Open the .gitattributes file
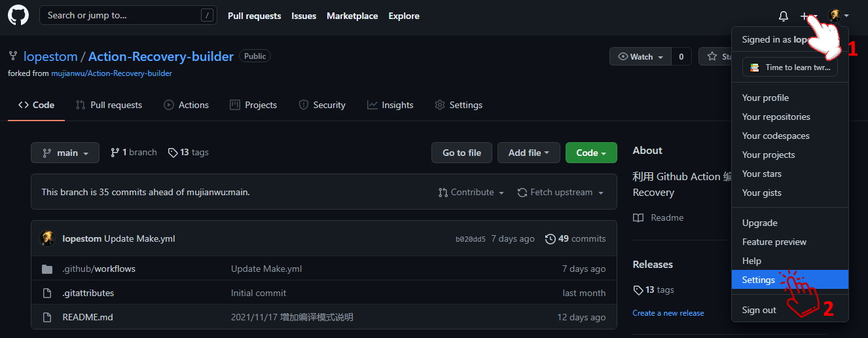868x338 pixels. click(88, 293)
